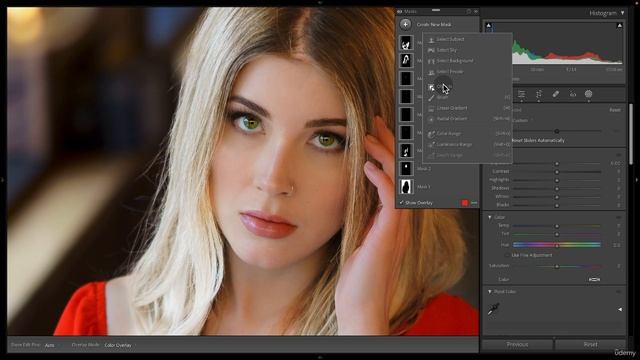Select the Red Eye Correction tool icon

pos(573,94)
